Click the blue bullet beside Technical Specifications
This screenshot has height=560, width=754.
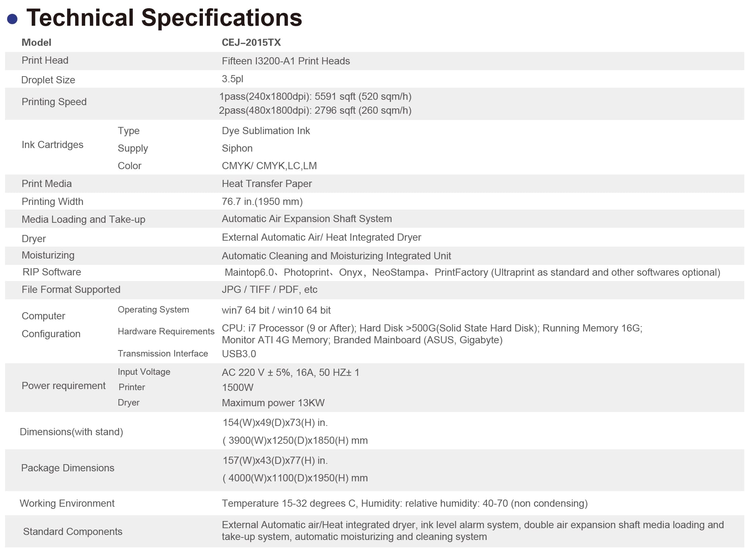pyautogui.click(x=12, y=19)
